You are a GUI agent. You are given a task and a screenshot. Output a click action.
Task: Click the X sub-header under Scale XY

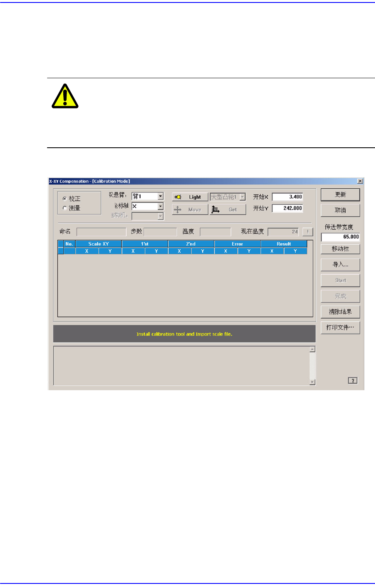coord(87,251)
